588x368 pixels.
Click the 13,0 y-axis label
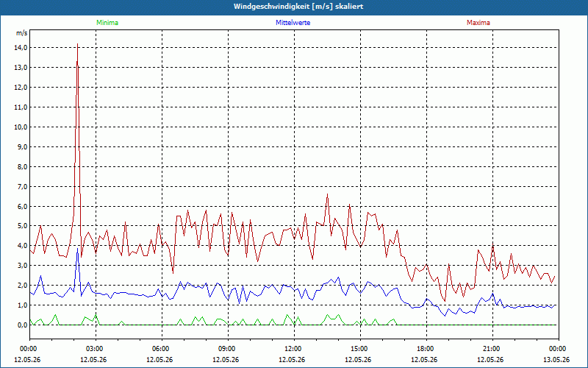[21, 67]
